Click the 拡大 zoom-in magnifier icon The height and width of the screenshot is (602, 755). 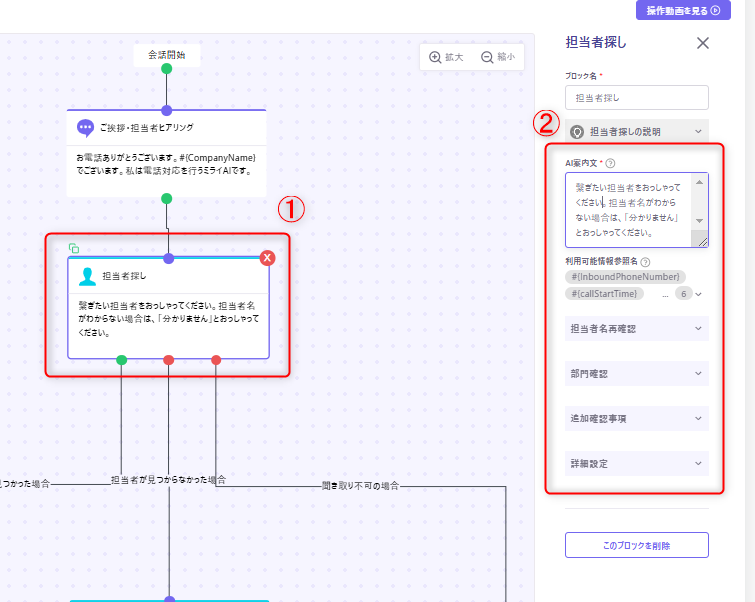(435, 57)
